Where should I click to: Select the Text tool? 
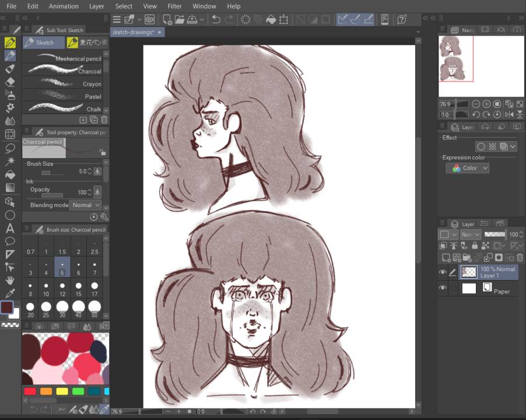(10, 229)
